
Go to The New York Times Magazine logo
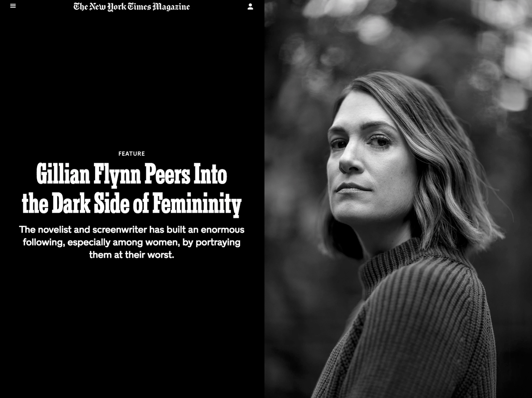(x=132, y=6)
